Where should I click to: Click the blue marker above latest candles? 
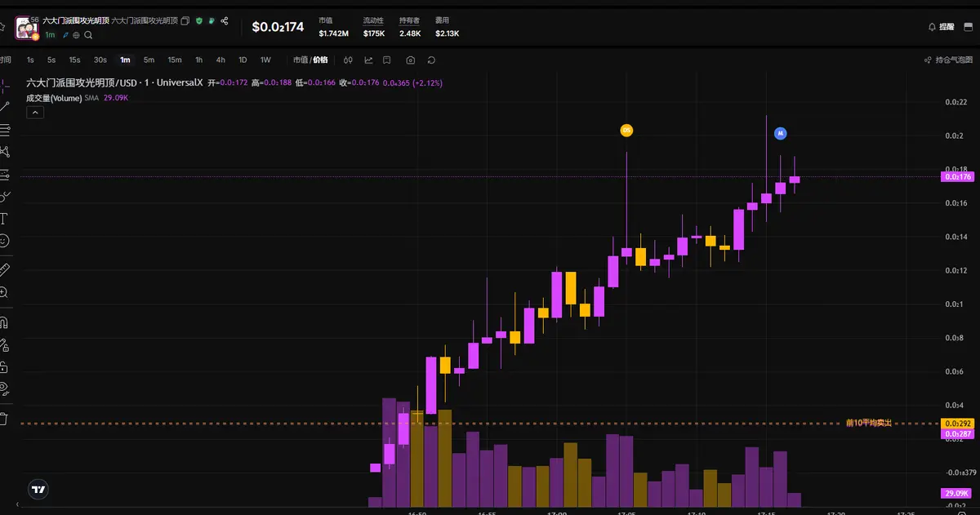[x=781, y=132]
